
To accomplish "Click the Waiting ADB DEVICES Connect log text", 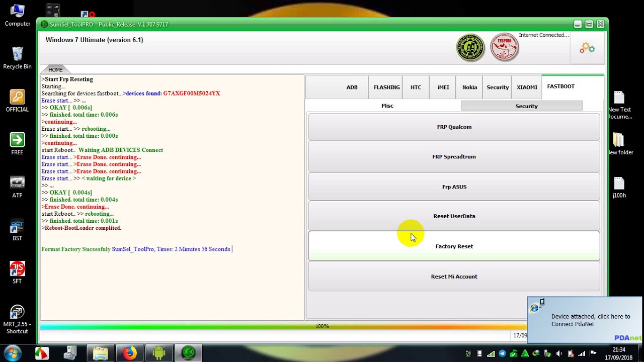I will point(121,150).
